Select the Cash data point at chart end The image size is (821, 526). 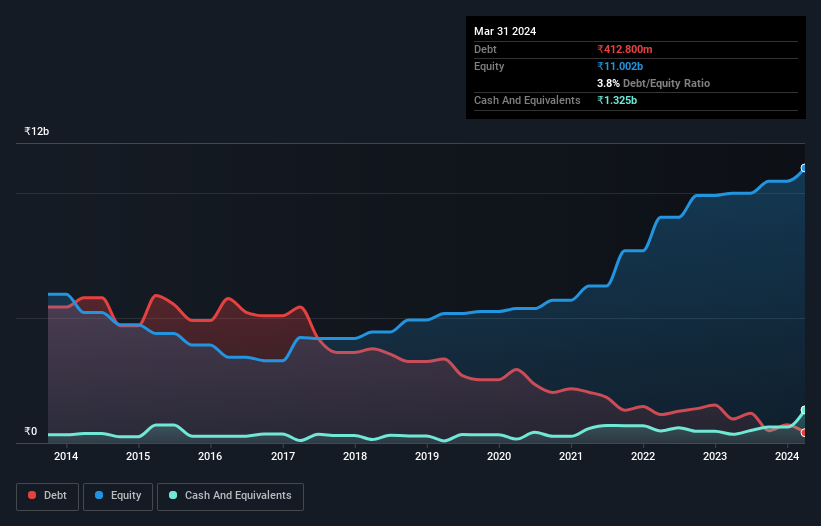pos(804,410)
